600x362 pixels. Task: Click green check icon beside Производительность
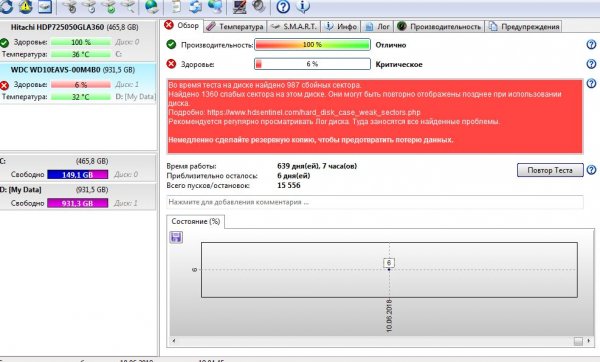(171, 45)
